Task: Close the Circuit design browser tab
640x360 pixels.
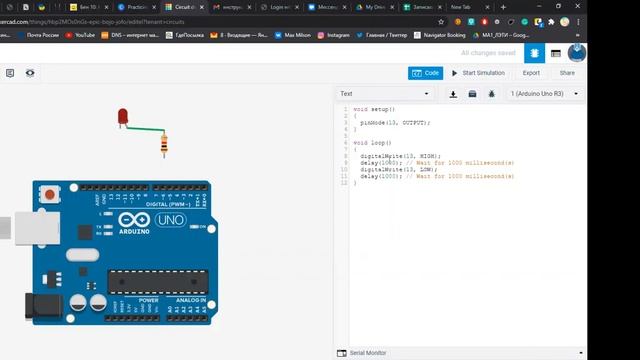Action: point(202,7)
